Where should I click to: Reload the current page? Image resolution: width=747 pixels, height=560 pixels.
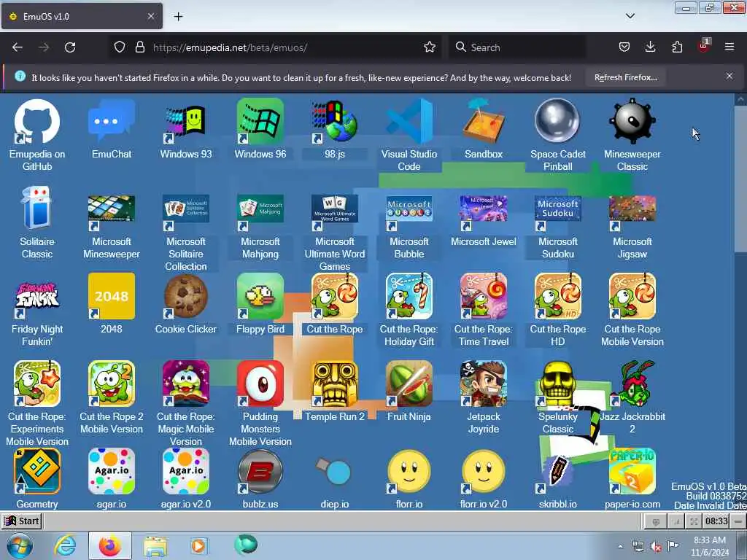[70, 47]
